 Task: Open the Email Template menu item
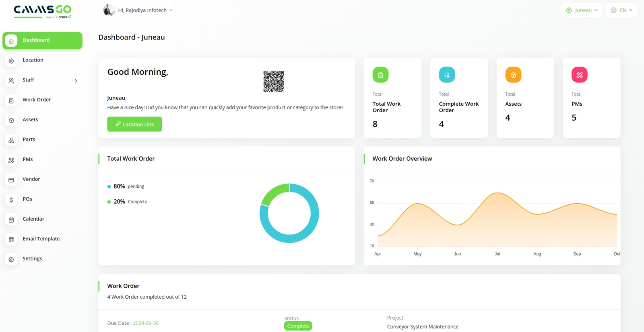(x=41, y=239)
